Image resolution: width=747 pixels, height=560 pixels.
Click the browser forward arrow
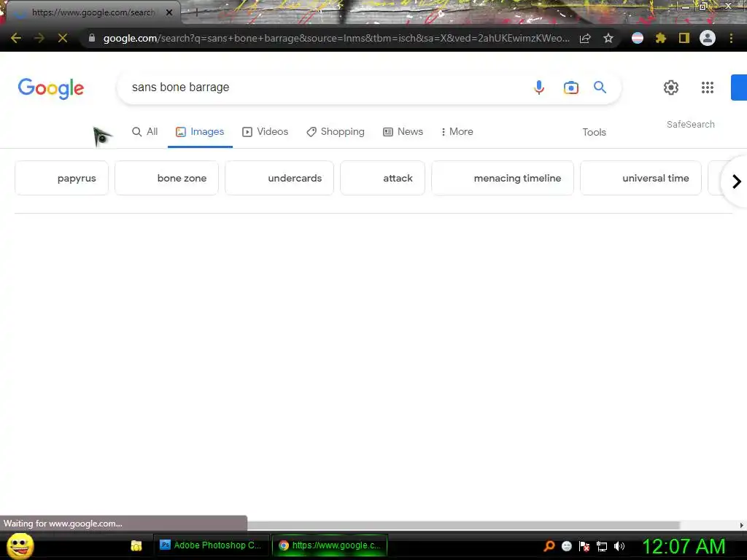click(x=39, y=38)
